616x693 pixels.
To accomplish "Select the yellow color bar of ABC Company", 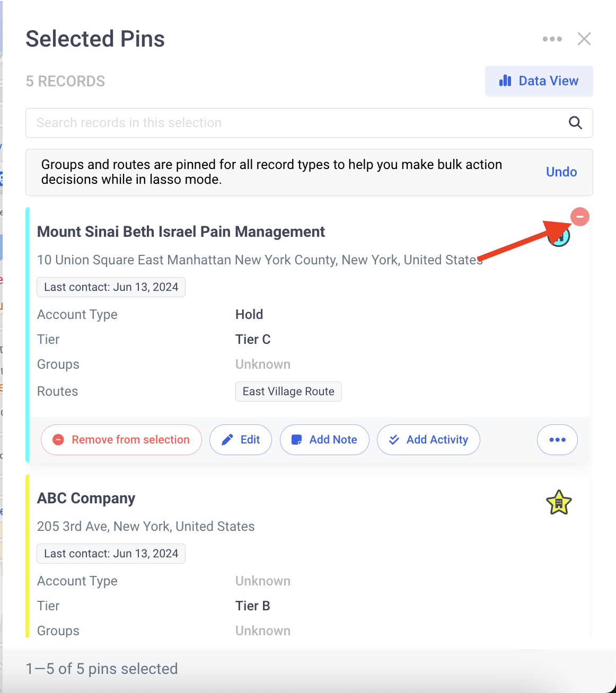I will [28, 556].
